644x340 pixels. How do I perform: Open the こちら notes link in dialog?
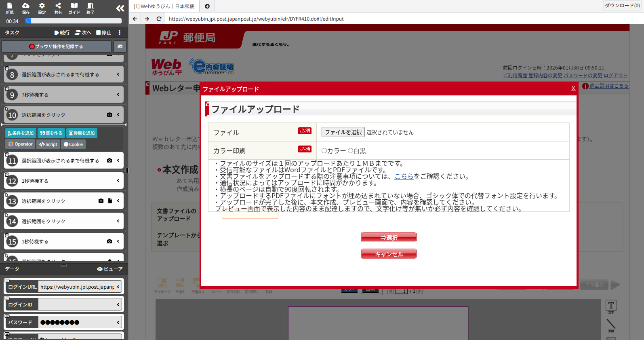(x=404, y=176)
